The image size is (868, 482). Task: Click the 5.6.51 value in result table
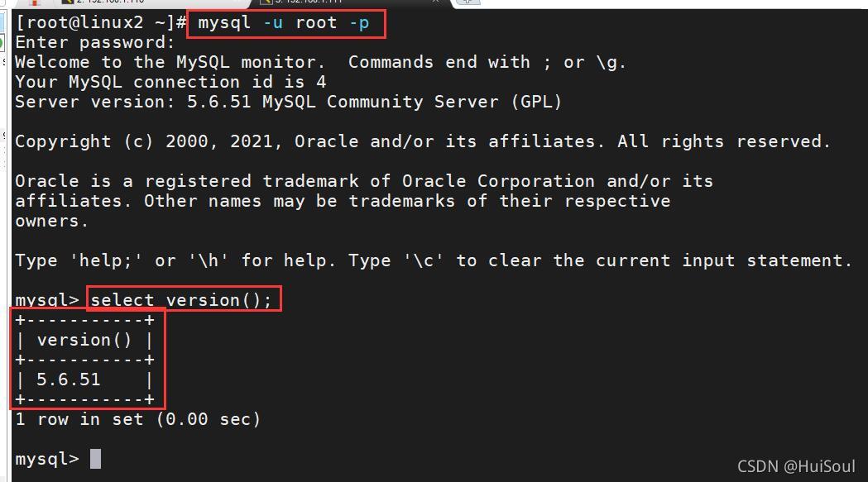tap(69, 379)
